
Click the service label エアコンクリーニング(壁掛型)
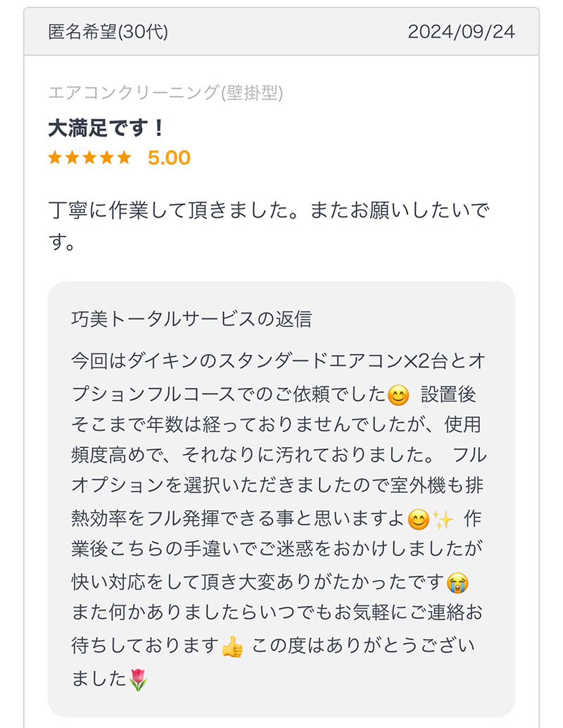click(x=165, y=92)
